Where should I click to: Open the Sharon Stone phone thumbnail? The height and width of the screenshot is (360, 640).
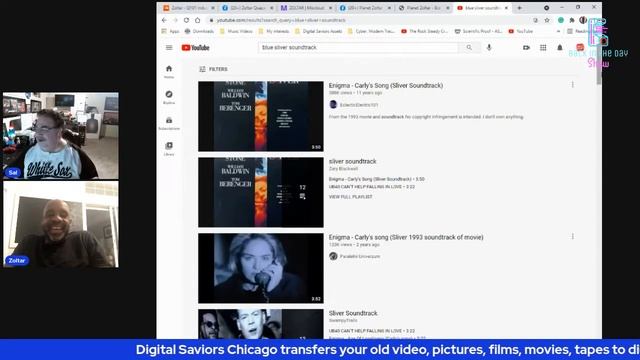pyautogui.click(x=261, y=268)
